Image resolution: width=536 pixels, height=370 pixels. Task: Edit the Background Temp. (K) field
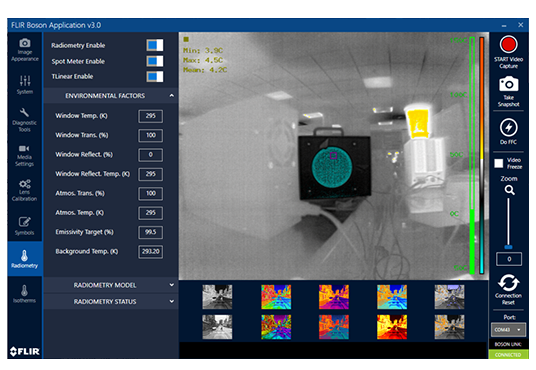pos(150,252)
